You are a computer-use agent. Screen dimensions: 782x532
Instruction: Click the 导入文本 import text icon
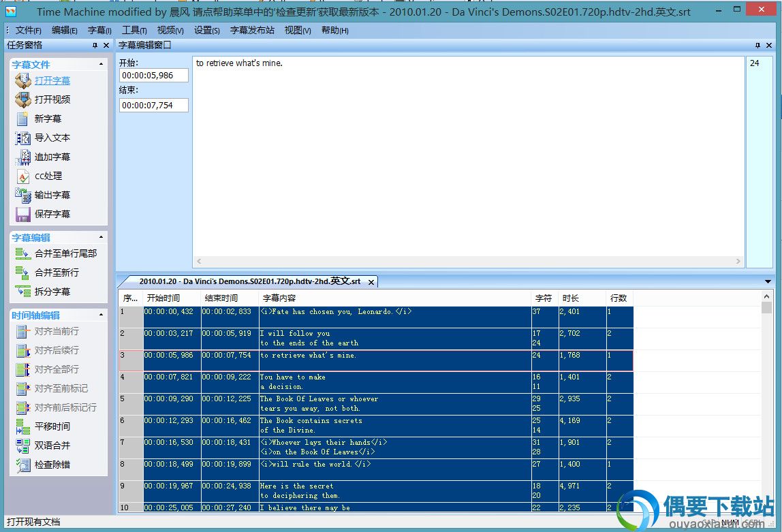click(x=23, y=138)
